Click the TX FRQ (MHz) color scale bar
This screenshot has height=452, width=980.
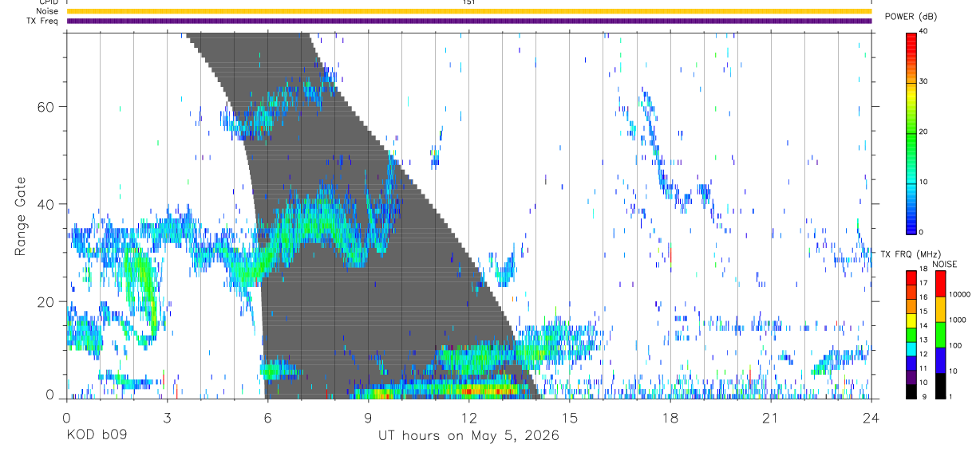click(911, 334)
